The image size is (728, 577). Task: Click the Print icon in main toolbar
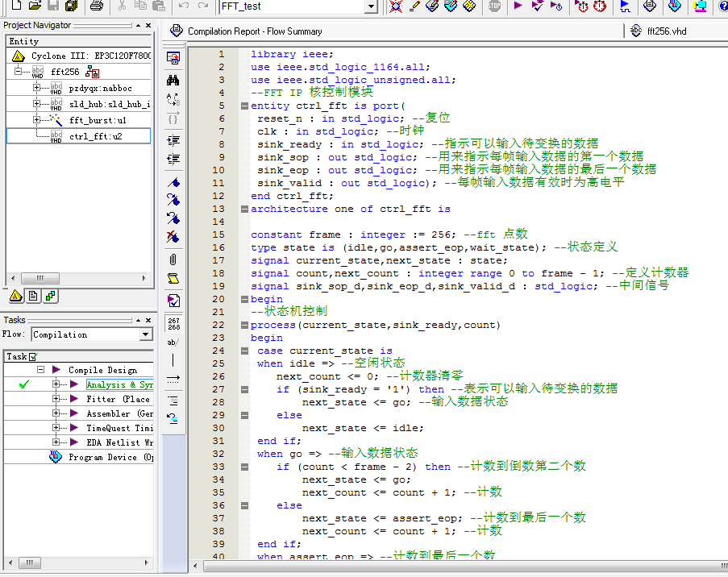[97, 6]
